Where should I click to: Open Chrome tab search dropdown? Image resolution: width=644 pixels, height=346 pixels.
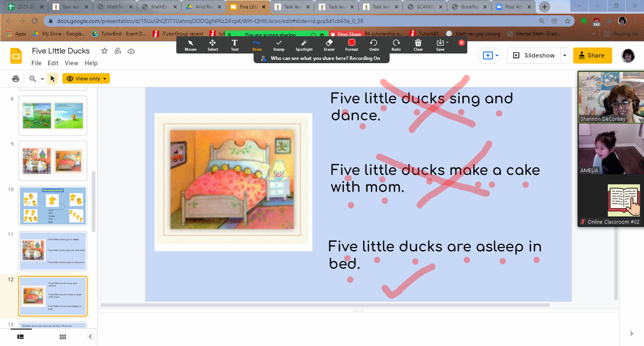pos(579,6)
